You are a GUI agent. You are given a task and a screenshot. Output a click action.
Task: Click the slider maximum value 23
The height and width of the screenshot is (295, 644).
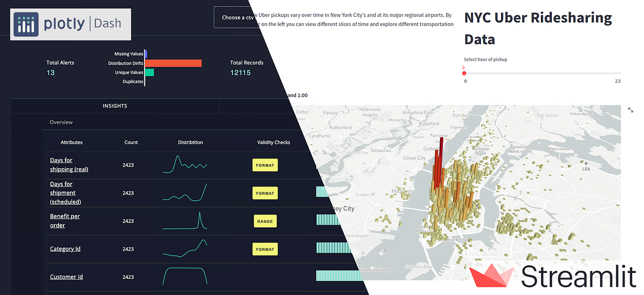[x=618, y=81]
